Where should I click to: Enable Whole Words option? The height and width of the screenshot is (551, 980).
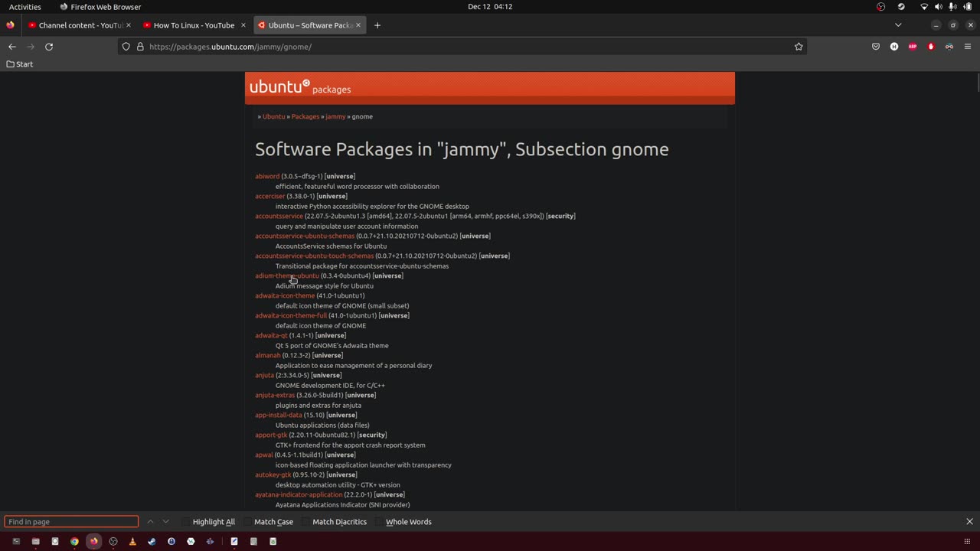pos(403,522)
